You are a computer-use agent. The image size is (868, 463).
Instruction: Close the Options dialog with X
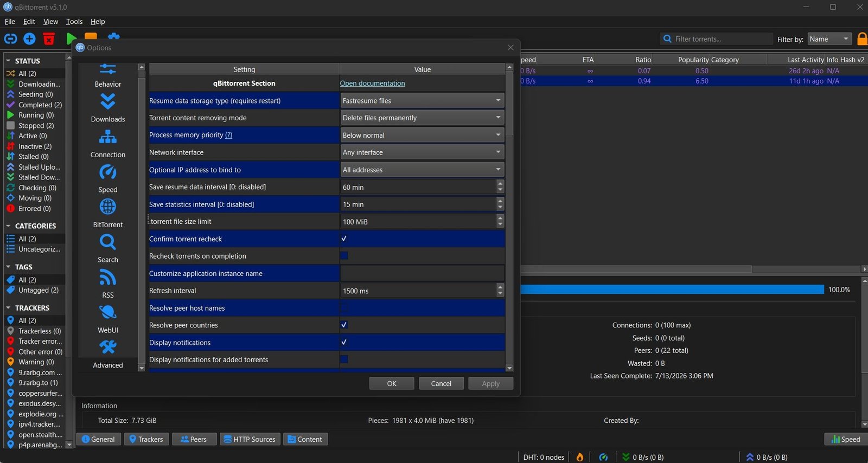[510, 48]
